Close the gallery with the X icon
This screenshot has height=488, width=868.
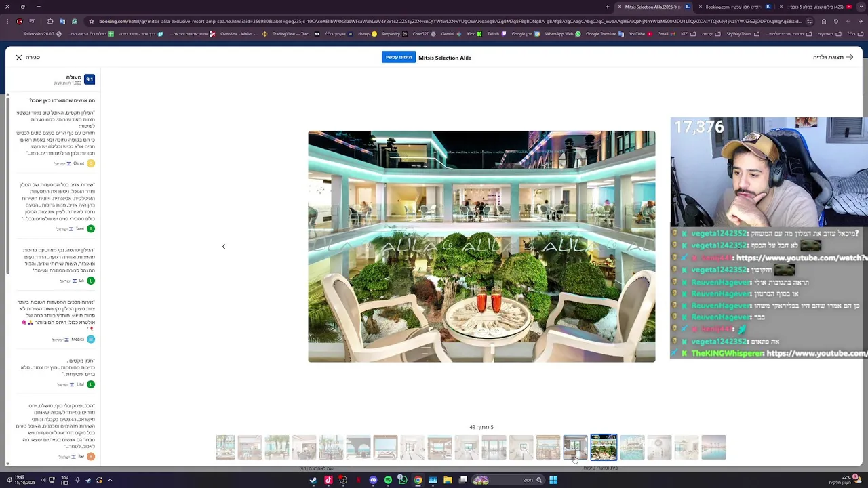[19, 58]
